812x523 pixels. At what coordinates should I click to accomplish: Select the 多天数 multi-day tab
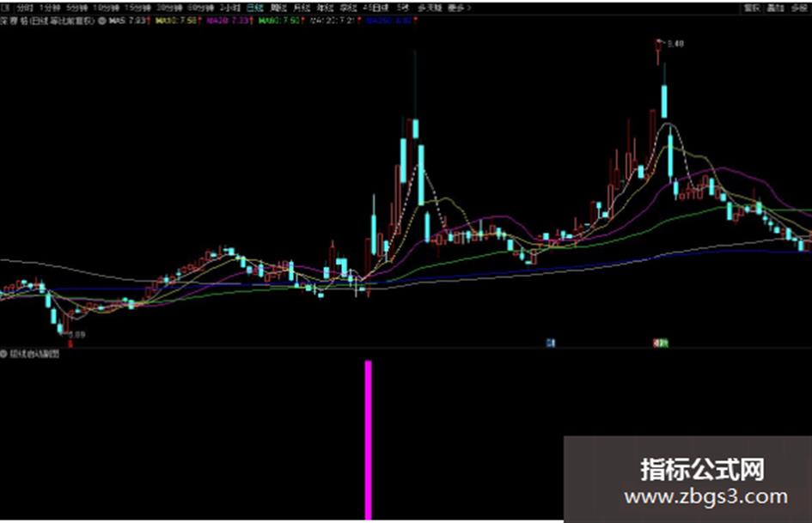pyautogui.click(x=430, y=9)
